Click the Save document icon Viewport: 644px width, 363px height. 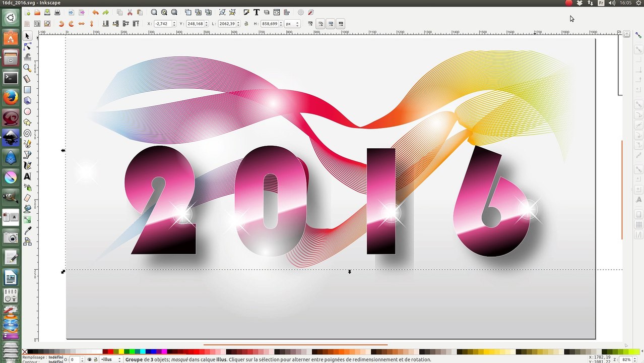click(x=47, y=12)
